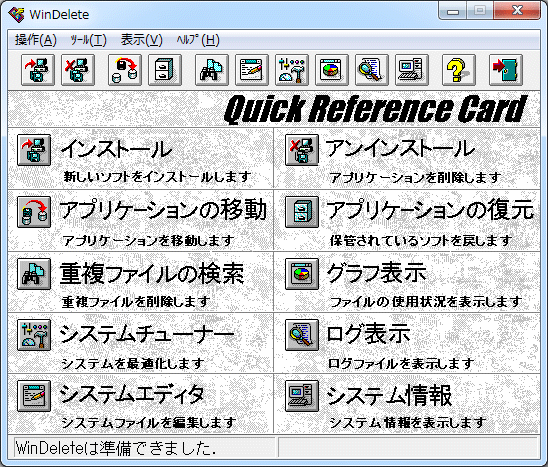Click the アプリケーションの移動 heading
The height and width of the screenshot is (467, 548).
point(163,210)
